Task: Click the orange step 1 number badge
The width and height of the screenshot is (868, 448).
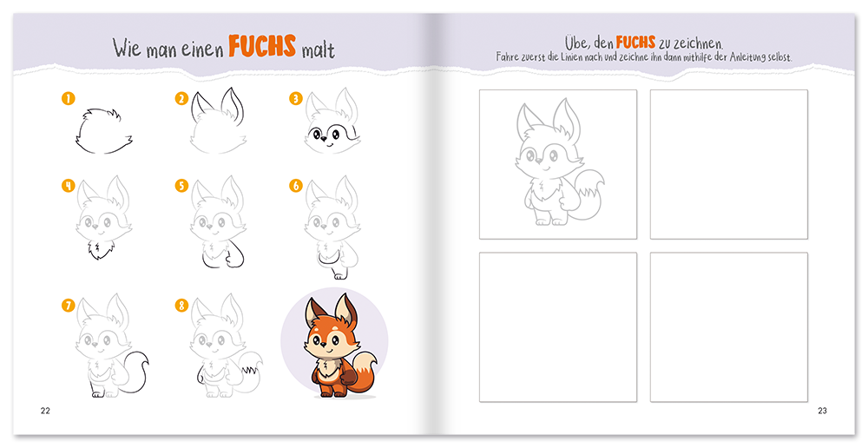Action: pyautogui.click(x=68, y=99)
